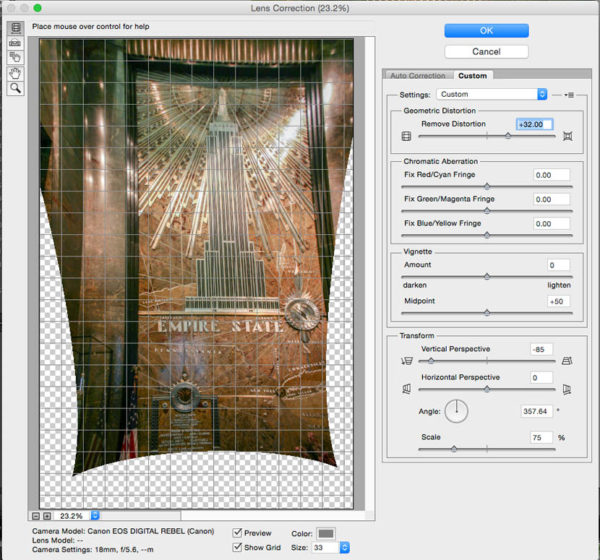The width and height of the screenshot is (600, 560).
Task: Click the OK button
Action: pos(486,31)
